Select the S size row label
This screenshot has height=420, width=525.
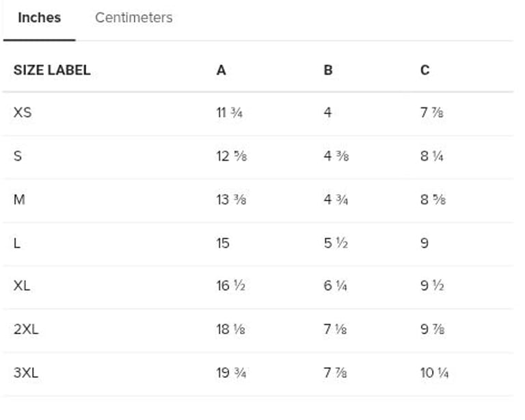pos(18,156)
